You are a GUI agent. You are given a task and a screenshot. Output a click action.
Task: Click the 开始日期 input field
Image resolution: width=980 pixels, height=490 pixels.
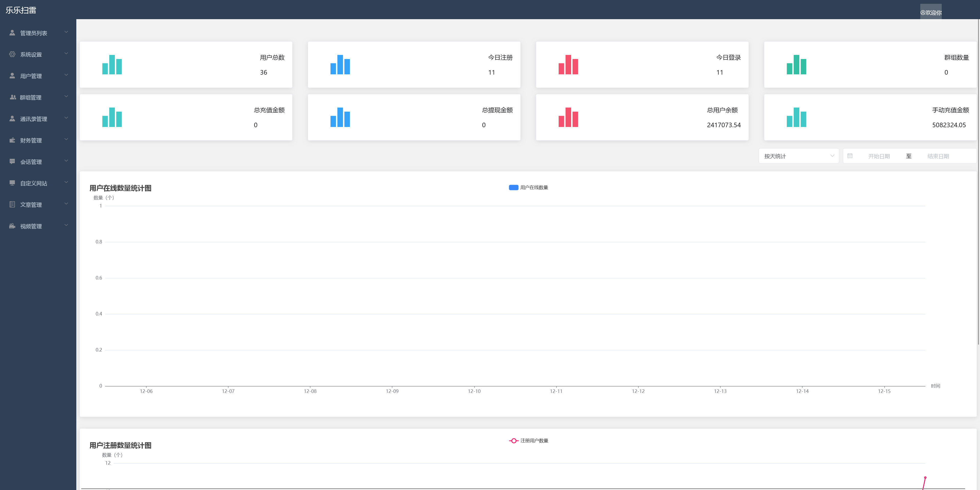pos(879,156)
